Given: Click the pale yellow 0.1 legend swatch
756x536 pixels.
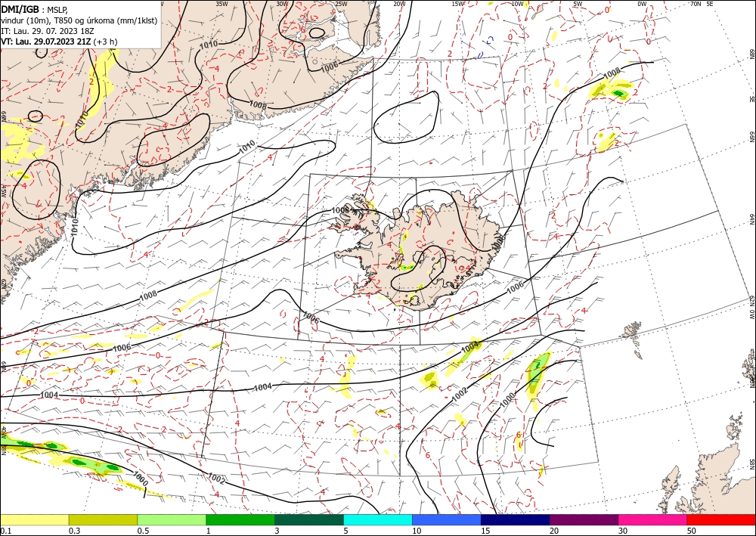Looking at the screenshot, I should [x=34, y=519].
